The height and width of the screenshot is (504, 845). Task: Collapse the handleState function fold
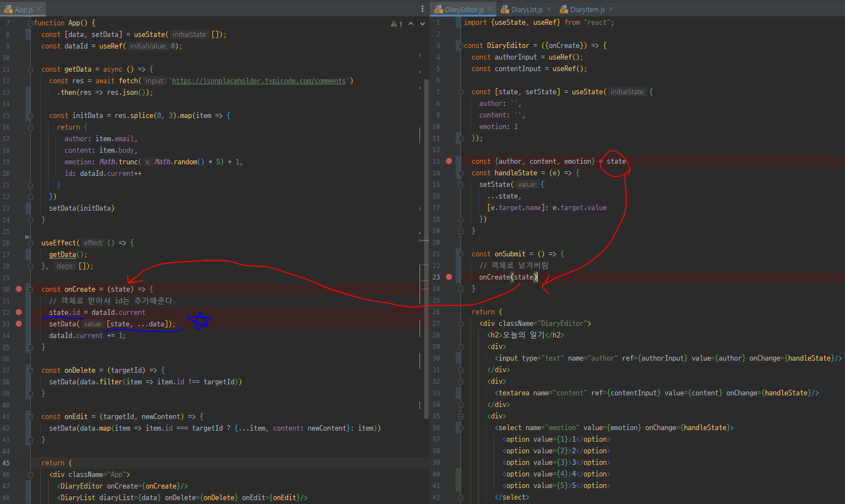(x=461, y=173)
